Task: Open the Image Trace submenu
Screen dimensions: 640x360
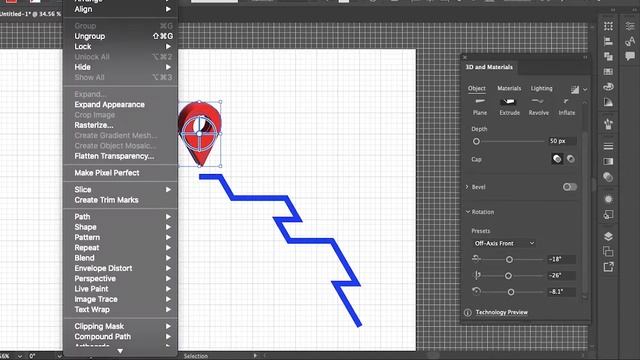Action: point(121,299)
